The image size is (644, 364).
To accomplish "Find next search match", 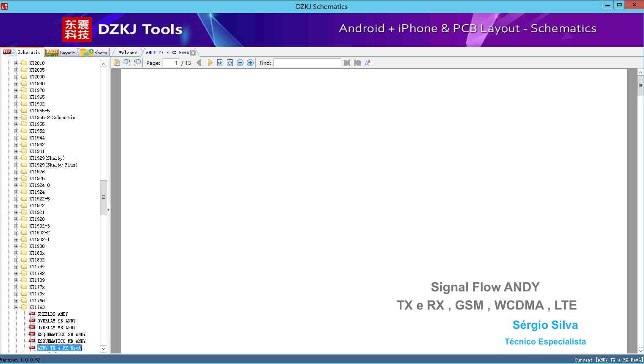I will [x=357, y=63].
